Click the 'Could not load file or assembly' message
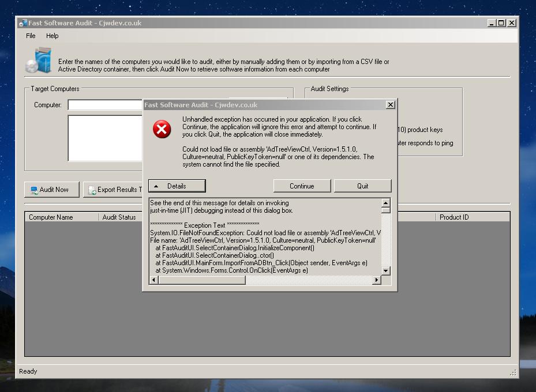The height and width of the screenshot is (392, 536). [278, 157]
